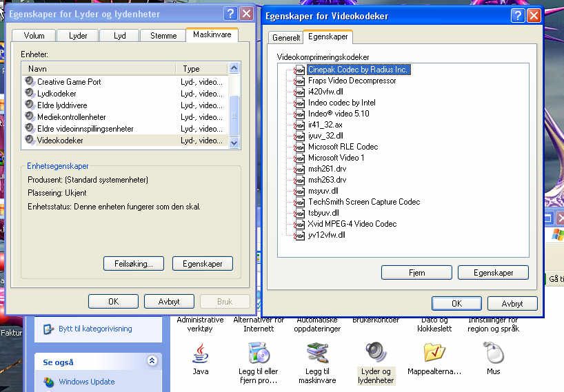The height and width of the screenshot is (392, 564).
Task: Click device list scroll down arrow
Action: pos(234,143)
